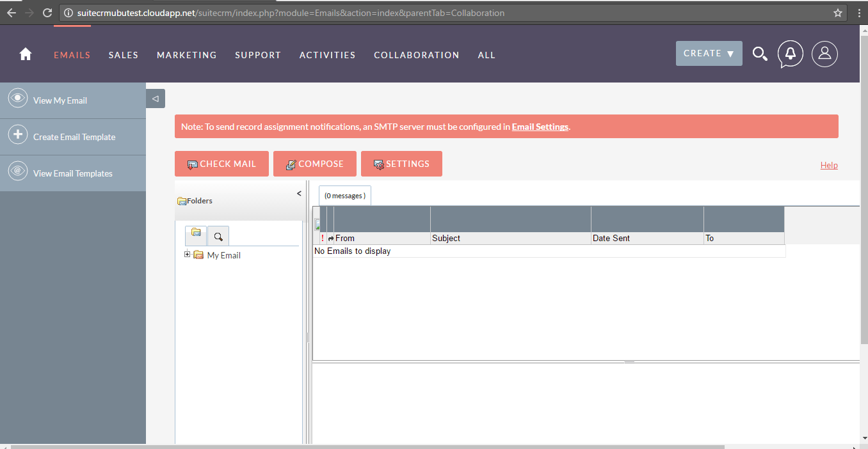Open the user profile icon
868x449 pixels.
point(824,54)
